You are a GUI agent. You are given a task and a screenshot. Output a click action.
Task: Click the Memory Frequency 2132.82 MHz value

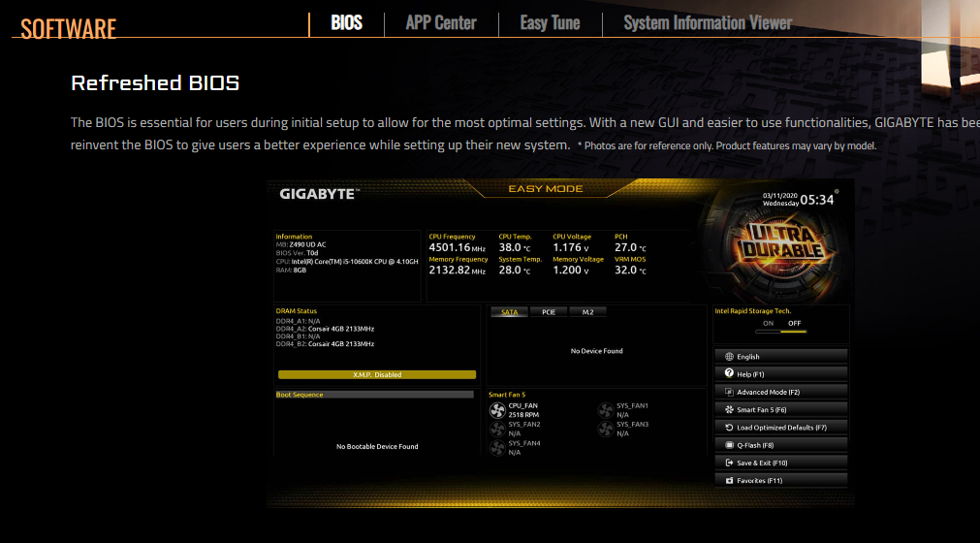click(x=457, y=271)
